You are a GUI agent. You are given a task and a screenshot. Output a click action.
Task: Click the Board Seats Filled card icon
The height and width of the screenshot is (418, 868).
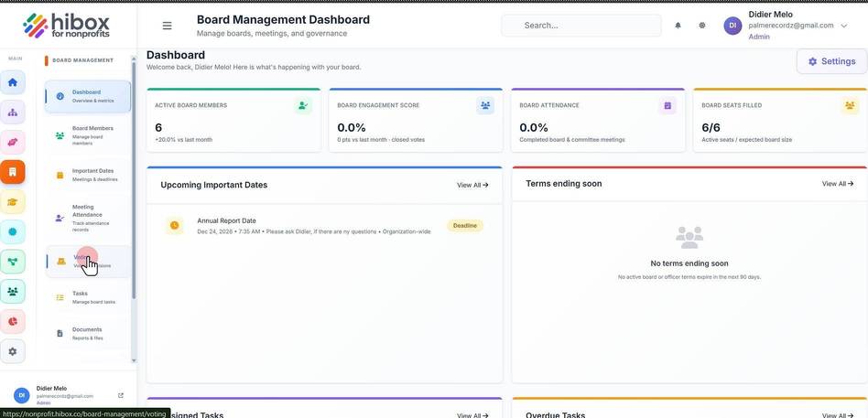(850, 105)
